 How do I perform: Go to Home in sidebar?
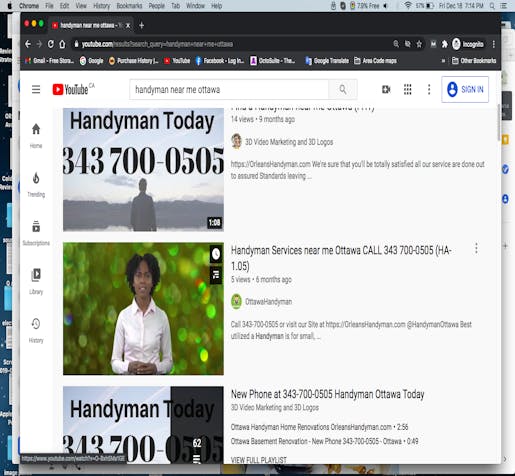[36, 136]
